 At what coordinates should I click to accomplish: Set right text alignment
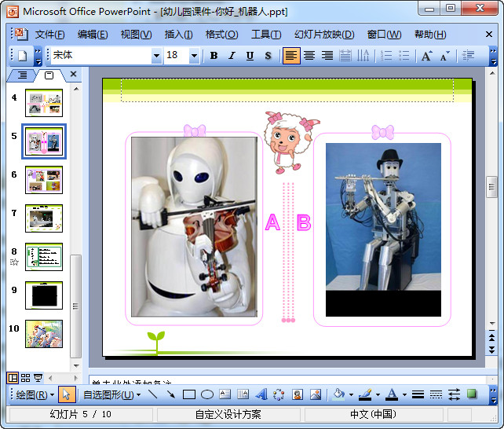point(327,56)
